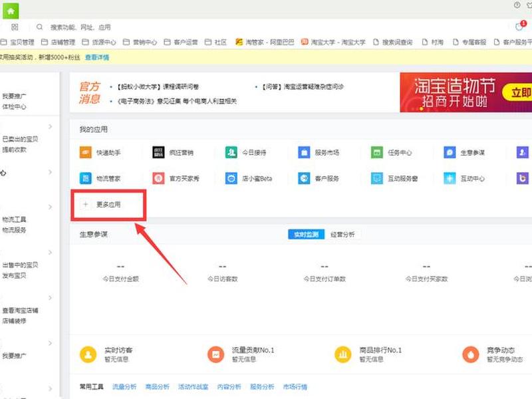Screen dimensions: 532x399
Task: Click the green home icon
Action: [11, 11]
